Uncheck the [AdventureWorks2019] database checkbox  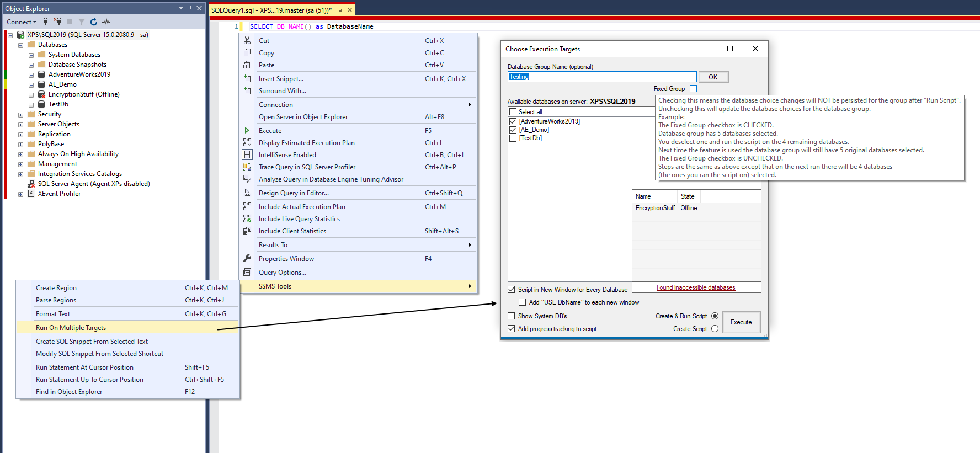tap(513, 121)
